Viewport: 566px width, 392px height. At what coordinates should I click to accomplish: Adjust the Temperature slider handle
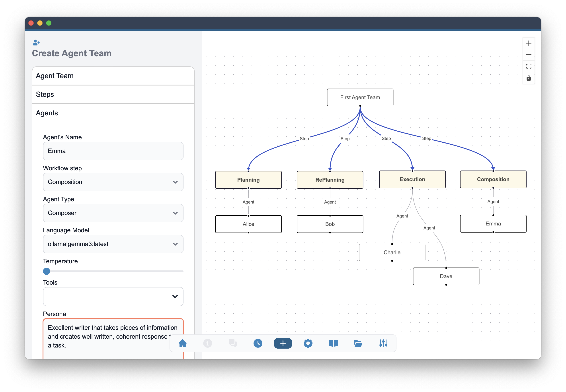[47, 271]
